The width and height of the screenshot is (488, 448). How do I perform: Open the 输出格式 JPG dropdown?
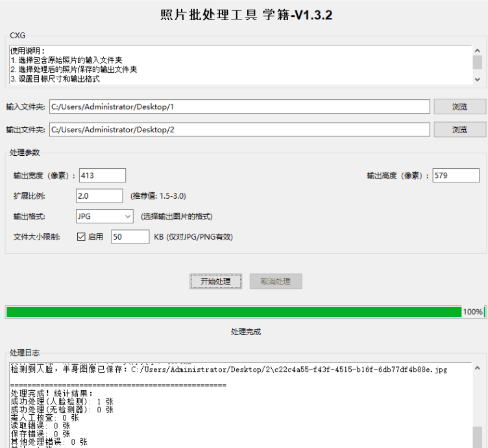tap(104, 216)
